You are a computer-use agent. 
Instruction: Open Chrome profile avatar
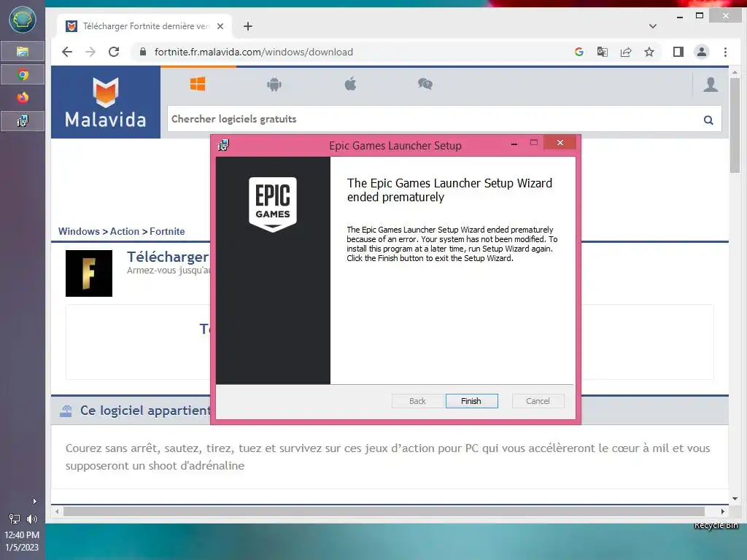(x=702, y=52)
